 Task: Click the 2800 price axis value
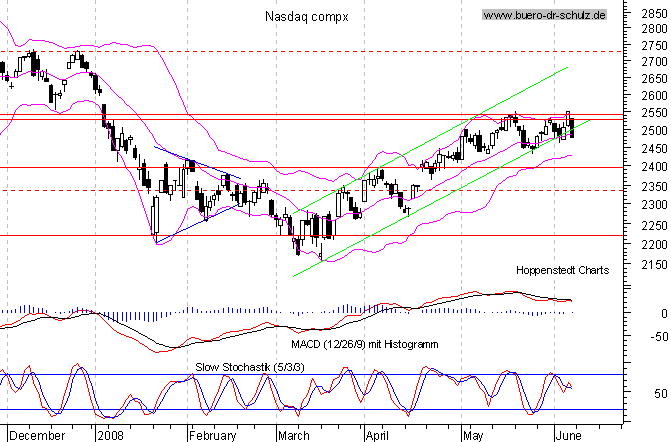point(654,29)
